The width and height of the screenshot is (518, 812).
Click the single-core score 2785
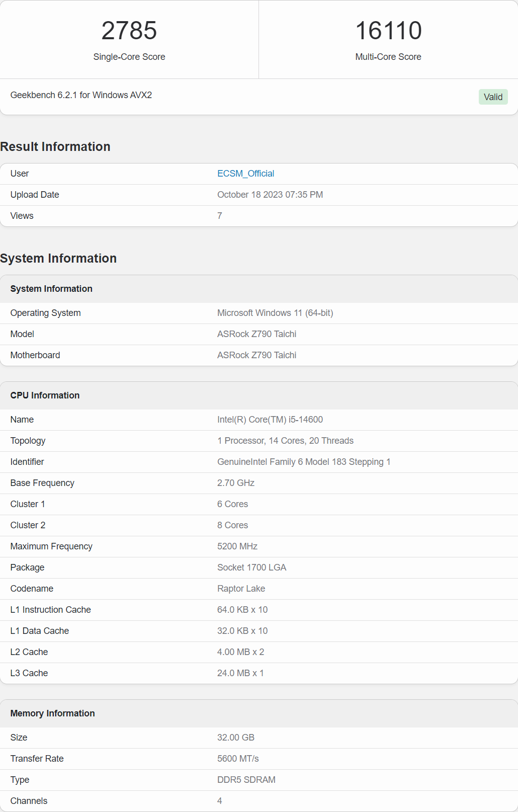[129, 31]
